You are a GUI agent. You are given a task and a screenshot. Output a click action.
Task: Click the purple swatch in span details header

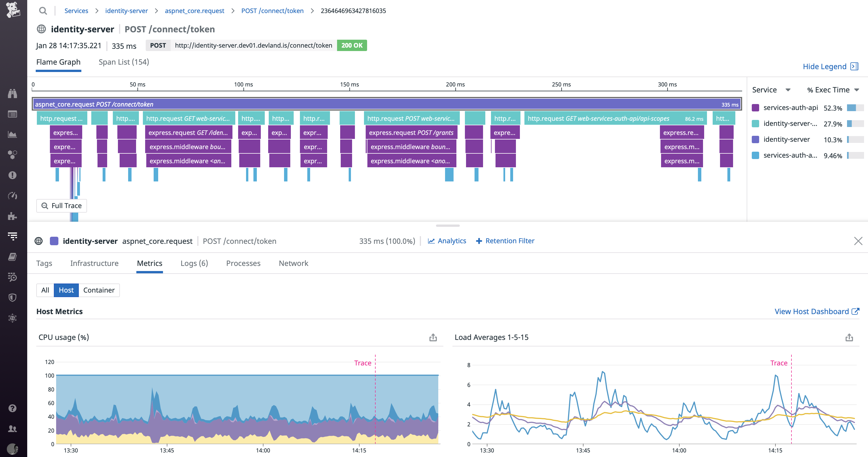coord(54,241)
